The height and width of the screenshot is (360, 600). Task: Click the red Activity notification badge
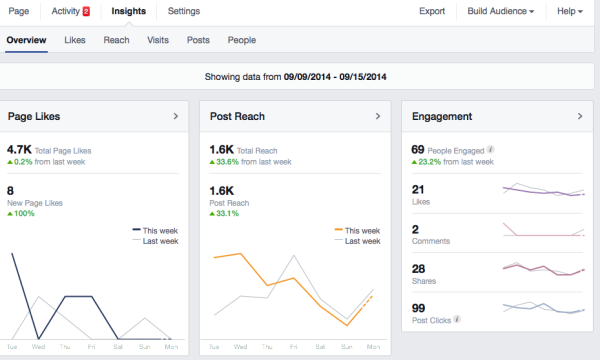pos(86,11)
